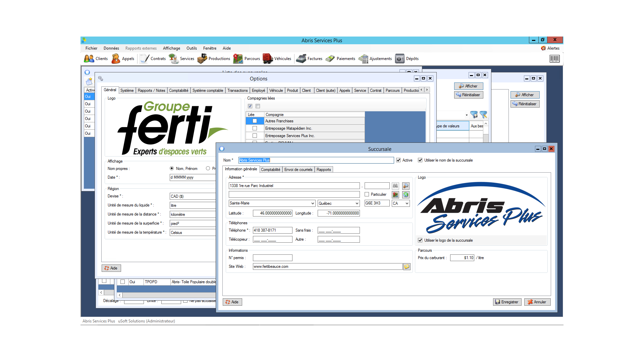
Task: Click the barcode scanner icon
Action: [x=554, y=59]
